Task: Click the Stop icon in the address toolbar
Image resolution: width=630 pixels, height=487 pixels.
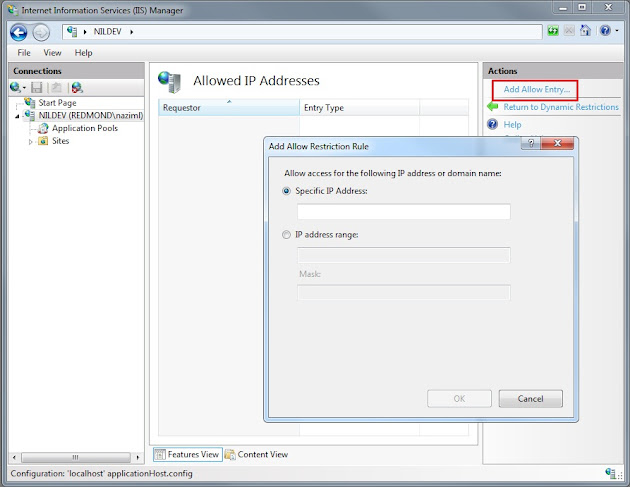Action: (x=569, y=31)
